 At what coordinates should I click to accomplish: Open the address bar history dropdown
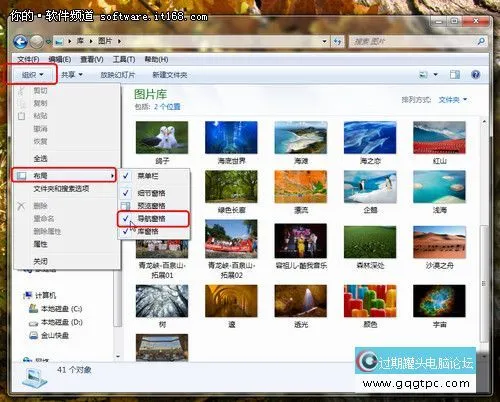click(x=324, y=42)
